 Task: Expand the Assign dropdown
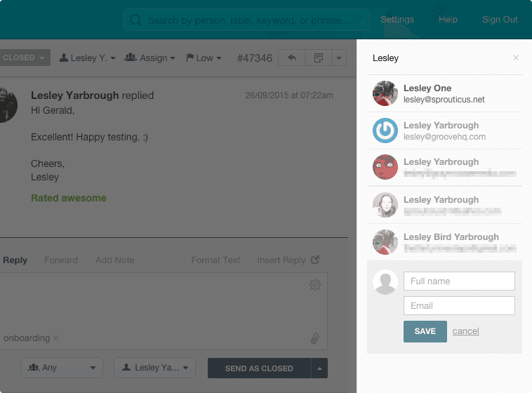(x=149, y=58)
